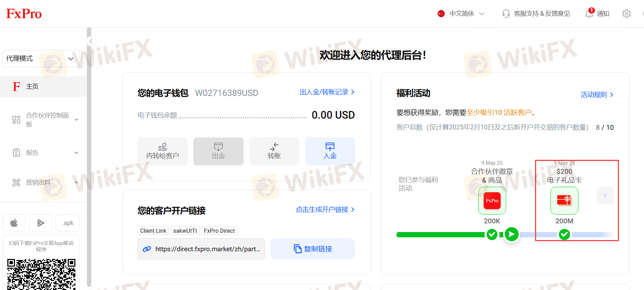Viewport: 644px width, 290px height.
Task: Click the 0.00 USD balance
Action: 333,115
